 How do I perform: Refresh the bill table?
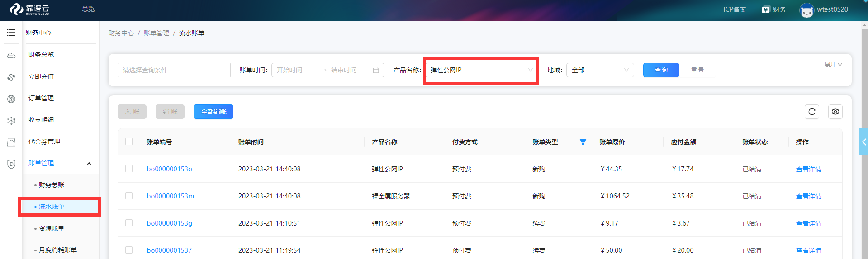pyautogui.click(x=812, y=112)
